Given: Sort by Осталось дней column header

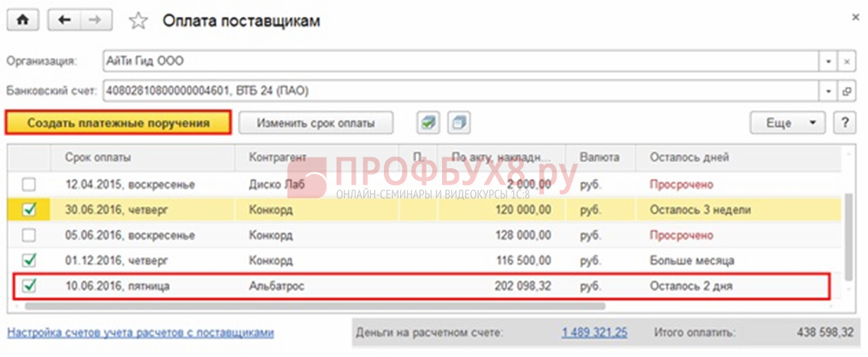Looking at the screenshot, I should [739, 157].
